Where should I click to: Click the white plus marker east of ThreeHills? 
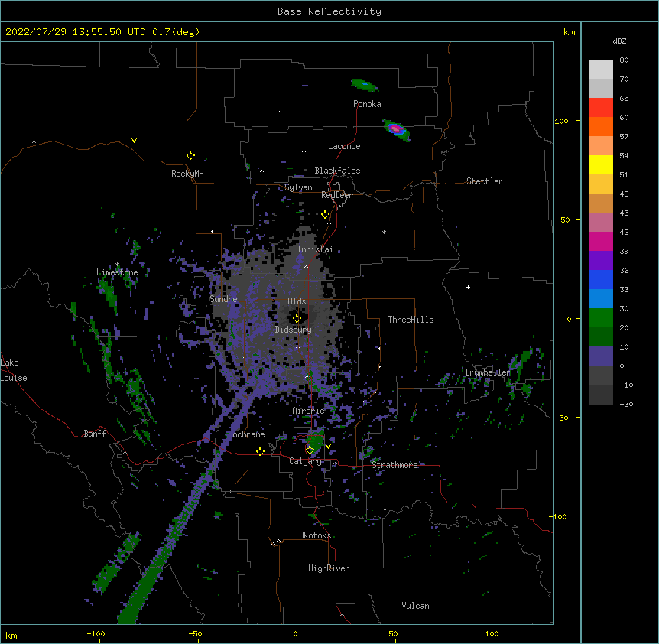coord(468,287)
